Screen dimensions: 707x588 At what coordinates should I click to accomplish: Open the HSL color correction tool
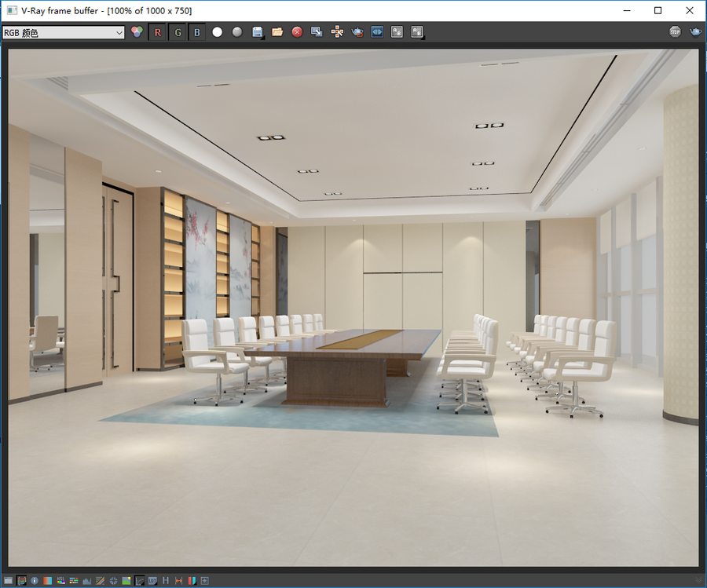60,581
